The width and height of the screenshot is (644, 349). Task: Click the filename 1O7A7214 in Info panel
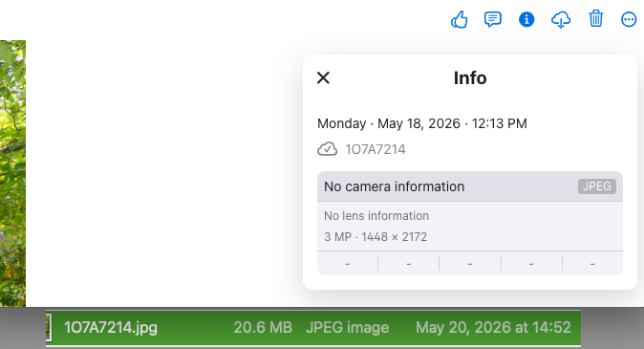click(376, 149)
